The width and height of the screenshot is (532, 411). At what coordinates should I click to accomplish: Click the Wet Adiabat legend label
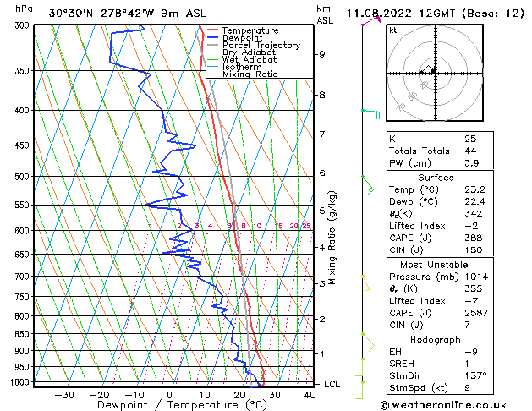click(x=250, y=59)
